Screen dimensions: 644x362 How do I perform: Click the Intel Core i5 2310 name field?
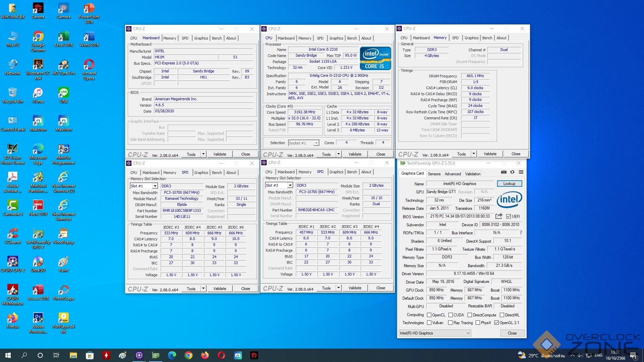[323, 49]
